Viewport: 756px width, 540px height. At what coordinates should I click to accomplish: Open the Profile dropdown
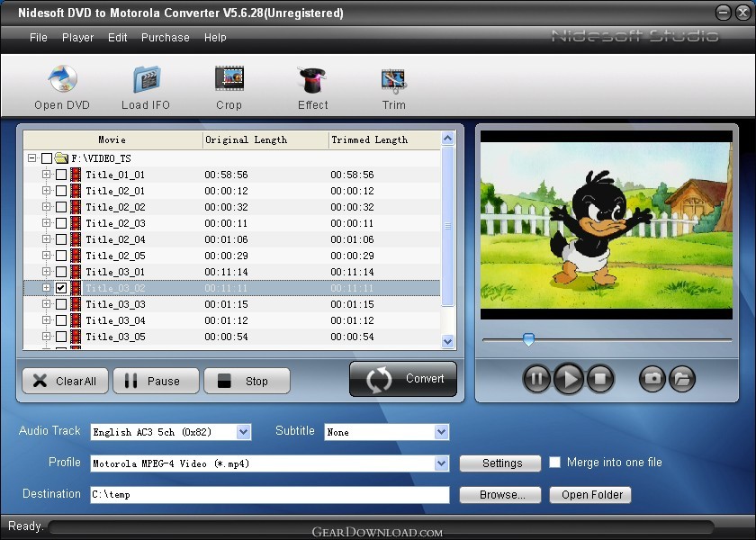point(441,463)
